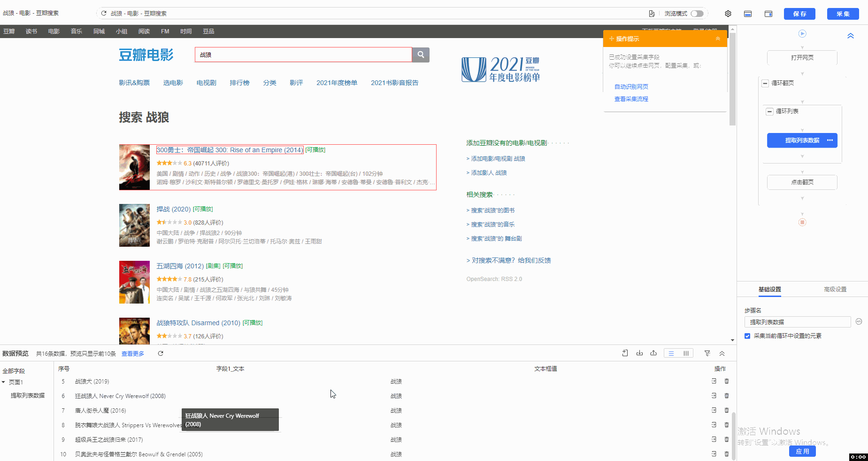Refresh the data preview with the reload icon
Image resolution: width=868 pixels, height=461 pixels.
click(x=161, y=353)
